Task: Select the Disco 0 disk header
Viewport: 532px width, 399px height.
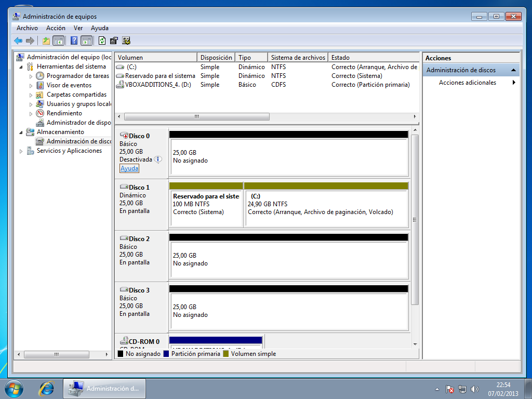Action: [x=140, y=136]
